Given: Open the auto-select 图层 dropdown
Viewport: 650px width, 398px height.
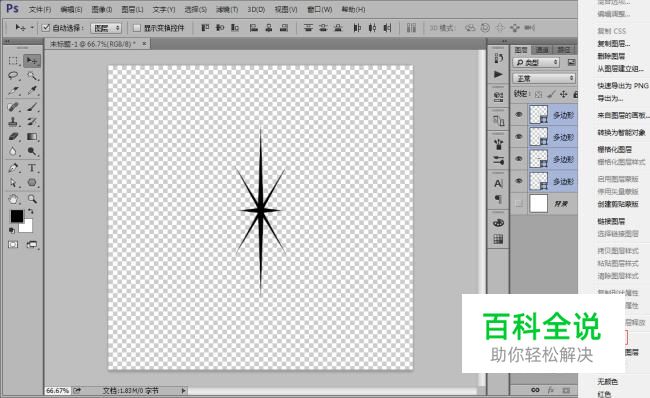Looking at the screenshot, I should [106, 28].
